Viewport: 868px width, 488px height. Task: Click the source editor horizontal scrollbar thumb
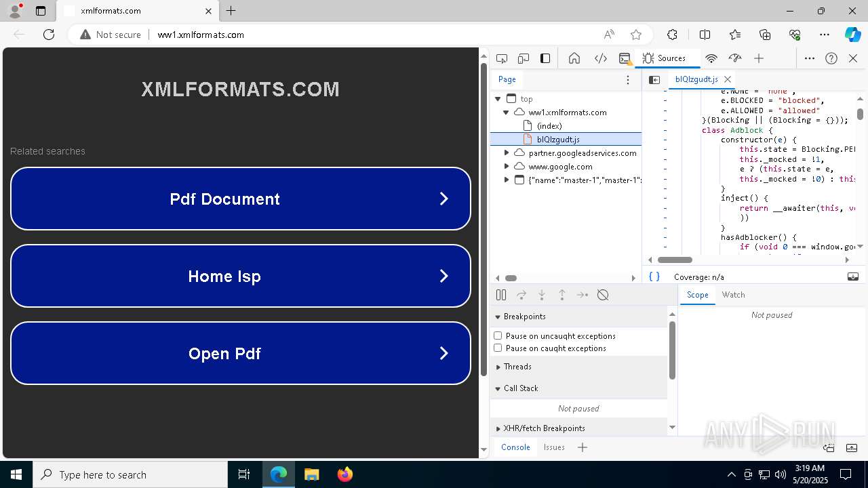[x=675, y=260]
